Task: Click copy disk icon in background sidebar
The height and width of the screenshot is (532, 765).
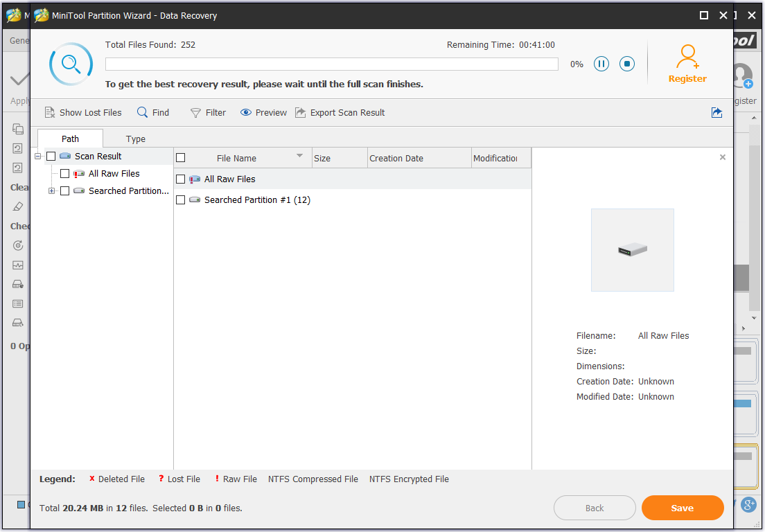Action: pyautogui.click(x=18, y=129)
